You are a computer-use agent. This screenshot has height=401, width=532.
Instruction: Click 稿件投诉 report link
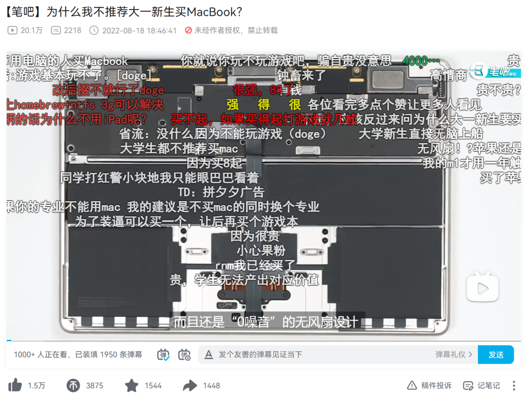pyautogui.click(x=429, y=385)
